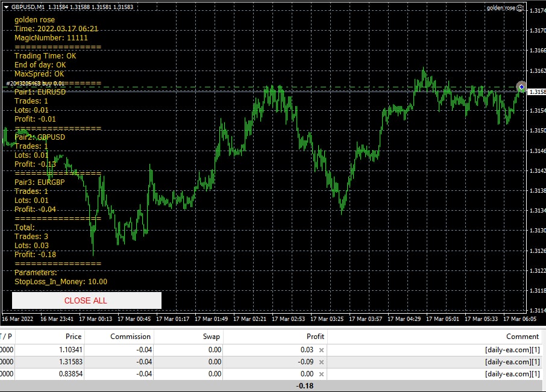
Task: Click the #2043205463 buy 0.01 order label
Action: coord(35,84)
